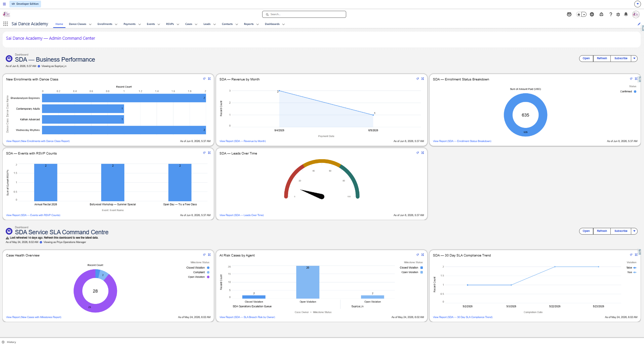Click the SLA Command Centre dashboard icon

click(x=9, y=231)
